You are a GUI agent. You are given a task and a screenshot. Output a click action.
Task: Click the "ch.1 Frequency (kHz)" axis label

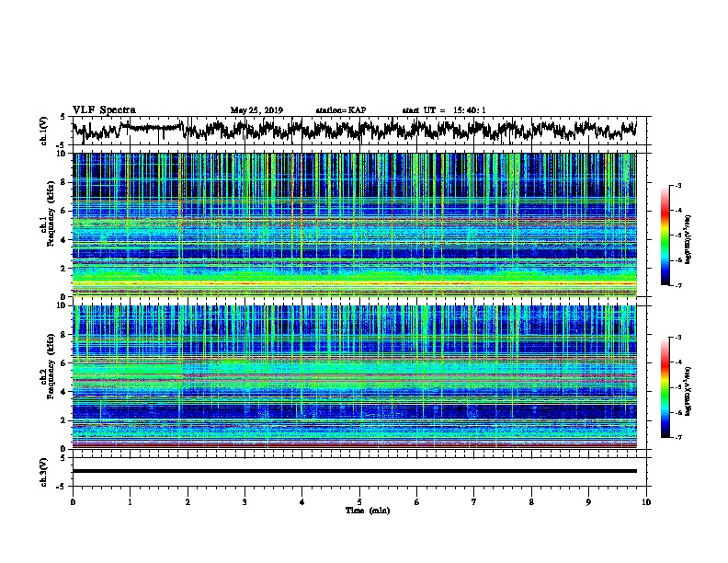[x=49, y=214]
